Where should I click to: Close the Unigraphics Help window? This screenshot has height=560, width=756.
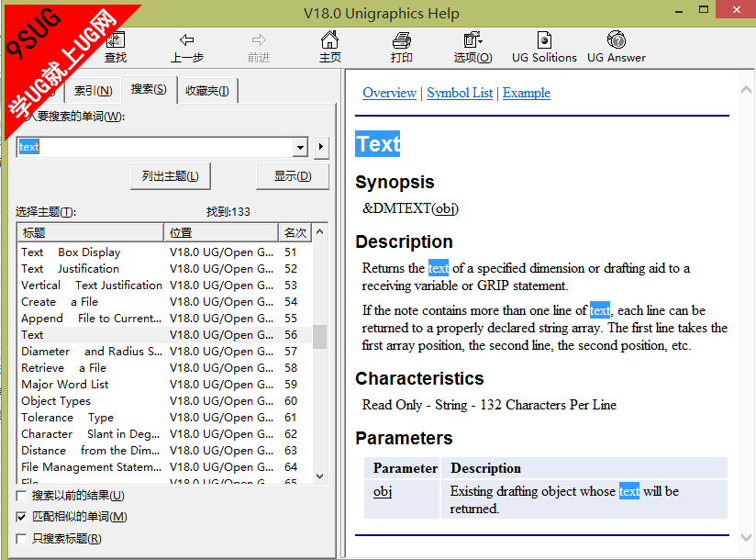(736, 10)
